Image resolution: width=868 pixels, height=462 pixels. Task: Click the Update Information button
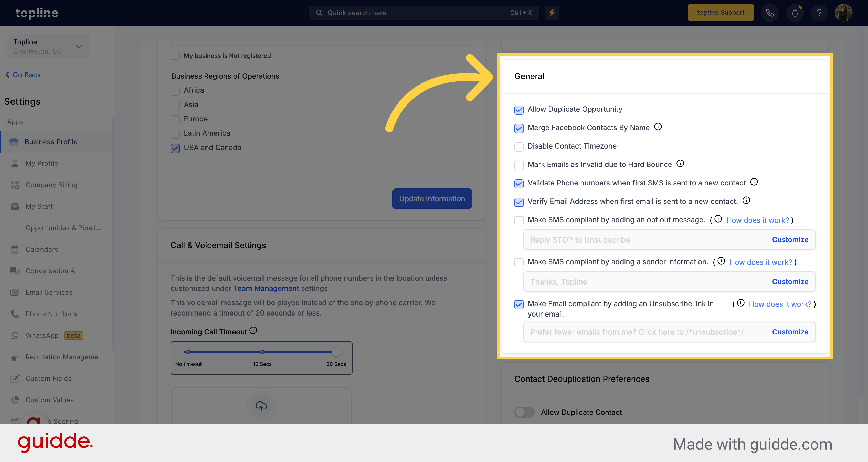pyautogui.click(x=432, y=198)
